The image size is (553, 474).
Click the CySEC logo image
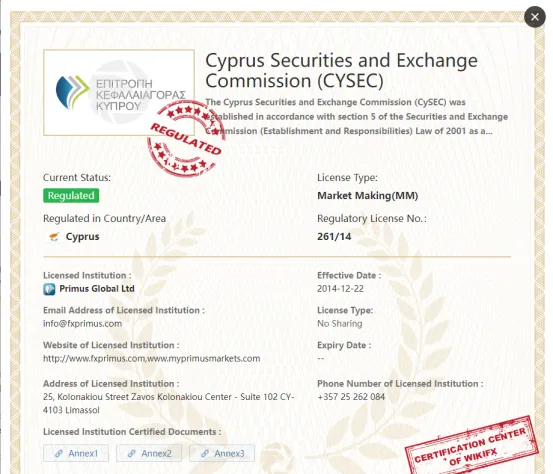pos(119,92)
